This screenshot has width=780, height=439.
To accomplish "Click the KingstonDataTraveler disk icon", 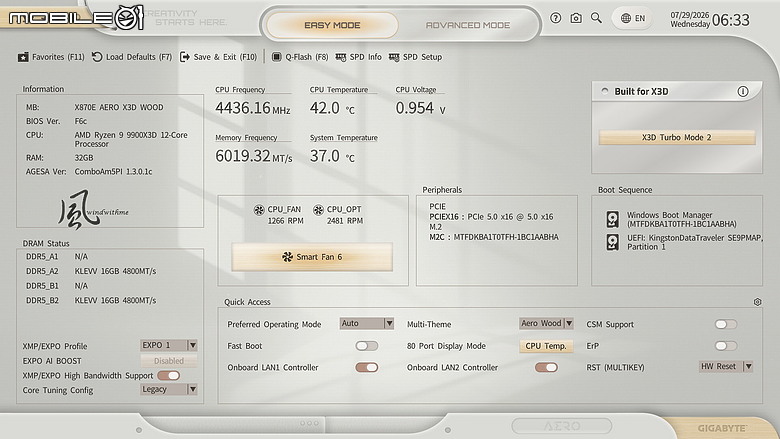I will coord(612,242).
